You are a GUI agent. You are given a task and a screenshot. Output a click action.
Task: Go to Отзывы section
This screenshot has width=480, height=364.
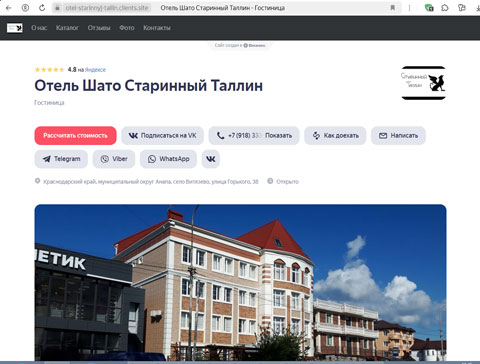click(99, 28)
